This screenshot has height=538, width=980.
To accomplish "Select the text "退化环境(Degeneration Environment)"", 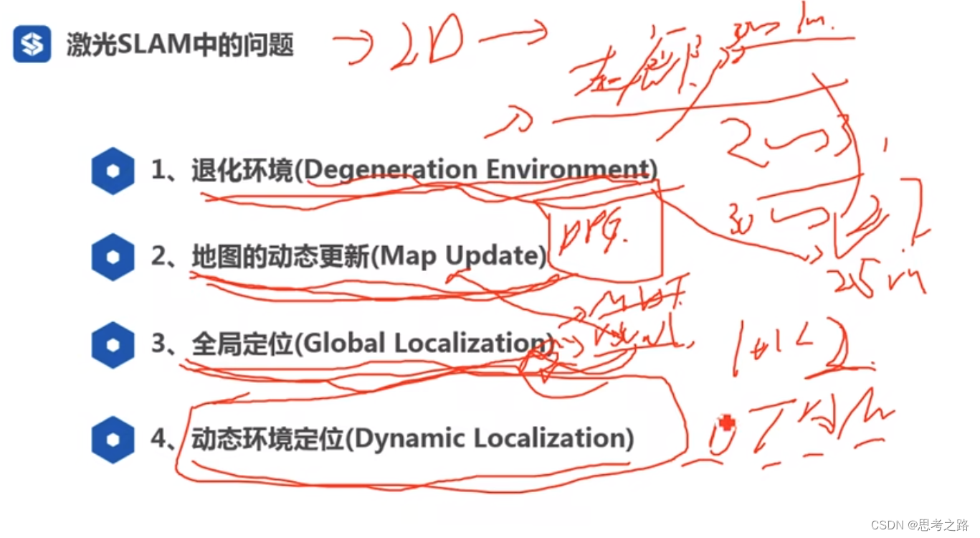I will 424,171.
